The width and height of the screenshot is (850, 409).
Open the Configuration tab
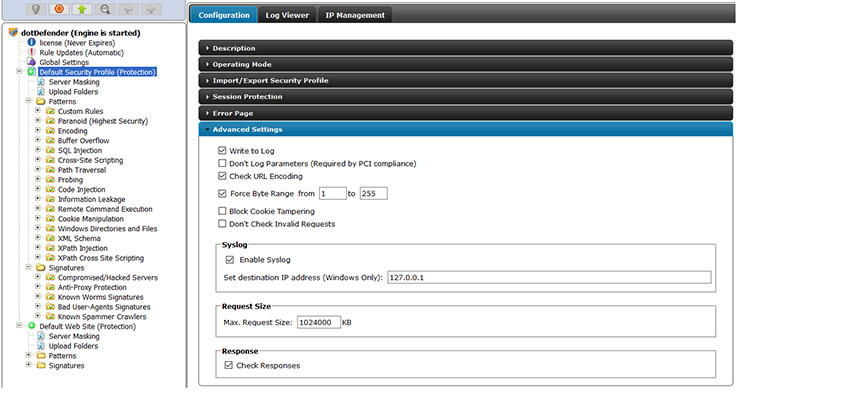(x=224, y=15)
